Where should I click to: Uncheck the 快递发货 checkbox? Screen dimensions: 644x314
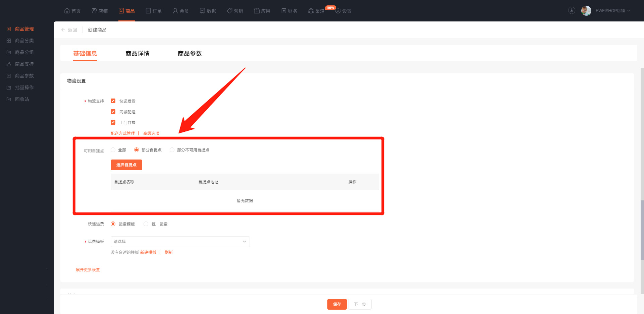click(113, 101)
